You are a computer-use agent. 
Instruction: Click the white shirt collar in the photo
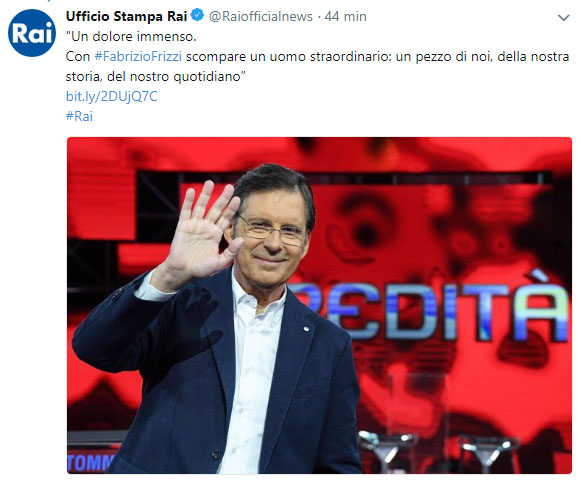258,294
